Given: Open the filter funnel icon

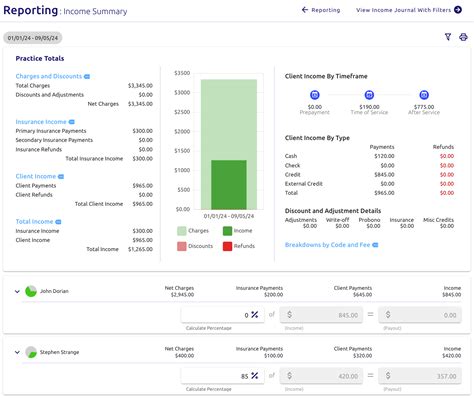Looking at the screenshot, I should [448, 37].
